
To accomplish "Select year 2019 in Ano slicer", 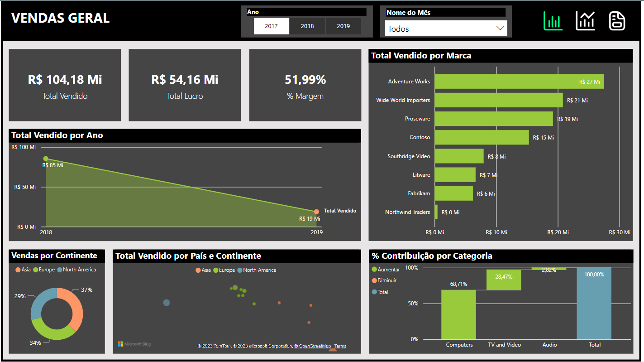I will pyautogui.click(x=343, y=26).
